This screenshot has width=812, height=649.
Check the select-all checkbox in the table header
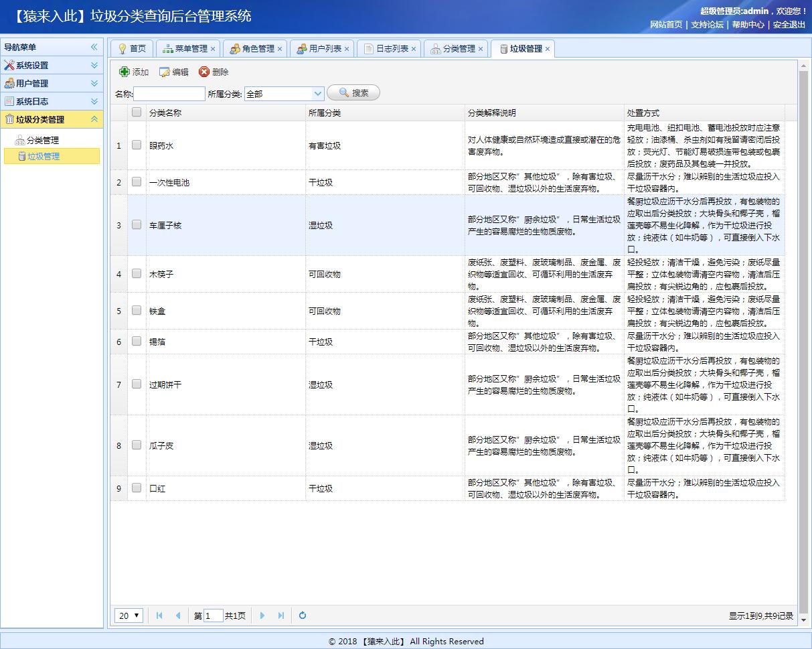[x=137, y=113]
